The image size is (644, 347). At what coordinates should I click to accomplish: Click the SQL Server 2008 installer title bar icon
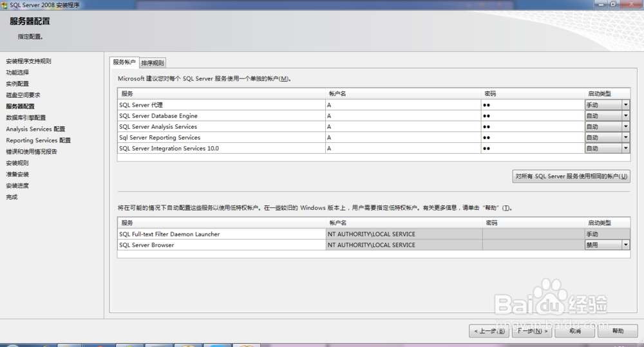5,5
